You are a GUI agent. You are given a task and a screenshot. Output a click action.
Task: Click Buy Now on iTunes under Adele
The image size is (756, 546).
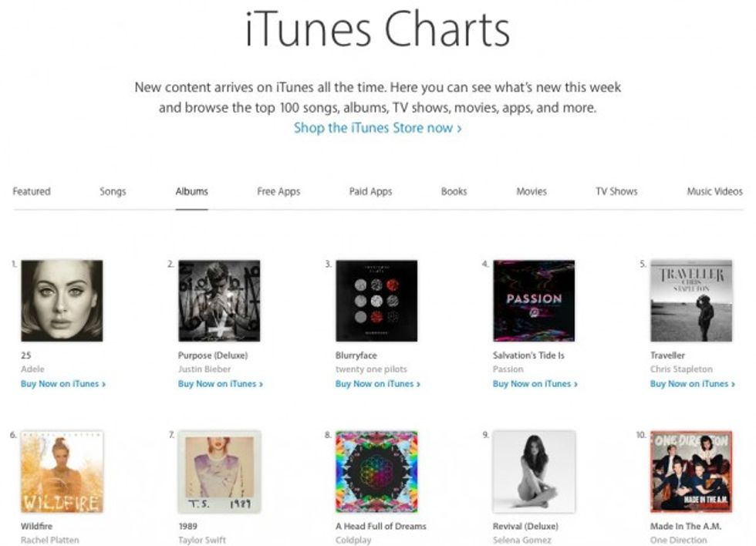pos(63,383)
